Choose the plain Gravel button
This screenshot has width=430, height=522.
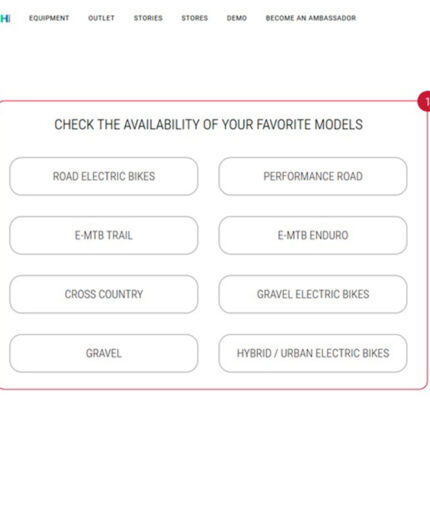click(104, 353)
